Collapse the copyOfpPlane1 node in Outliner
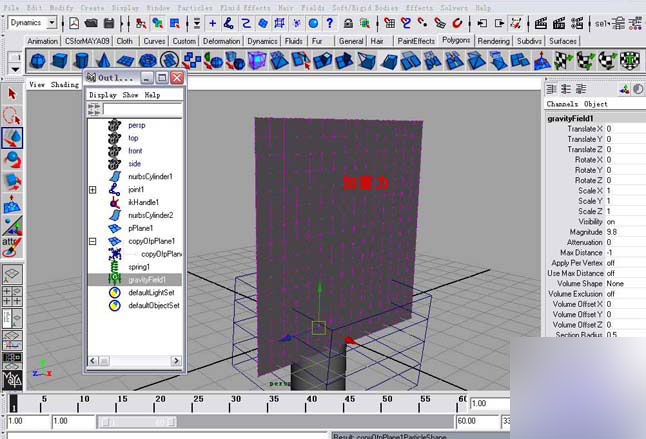 point(93,241)
